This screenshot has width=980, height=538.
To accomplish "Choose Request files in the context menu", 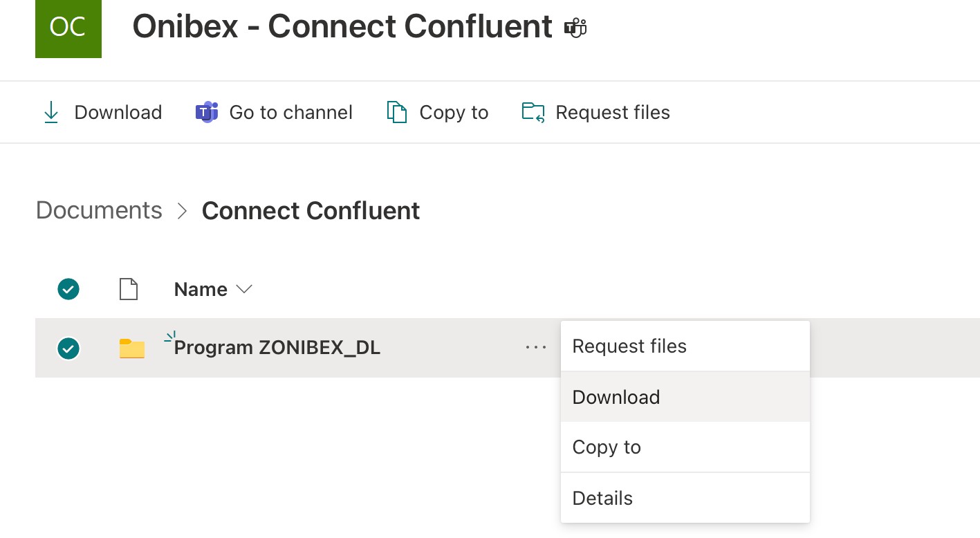I will [x=629, y=346].
